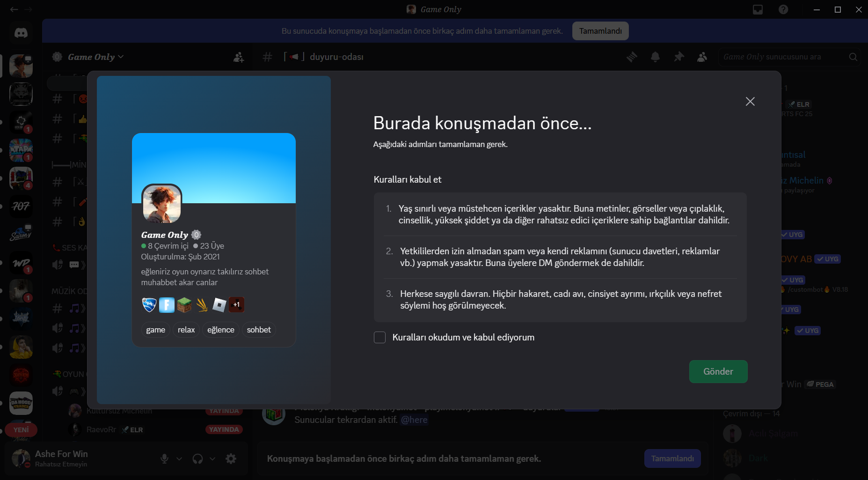Viewport: 868px width, 480px height.
Task: Open the microphone input options chevron
Action: 179,459
